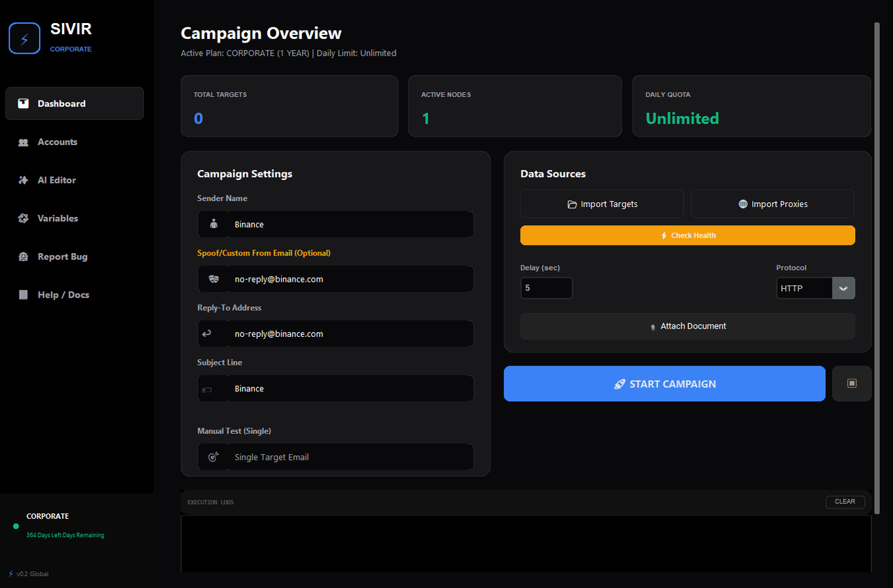The width and height of the screenshot is (893, 588).
Task: Click the Total Targets value 0
Action: coord(198,119)
